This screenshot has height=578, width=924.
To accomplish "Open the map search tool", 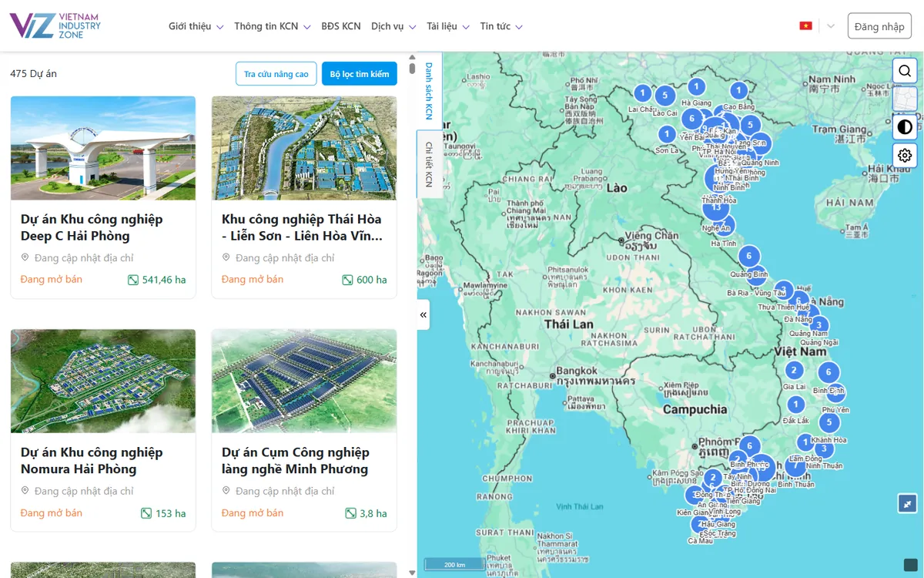I will click(x=905, y=71).
